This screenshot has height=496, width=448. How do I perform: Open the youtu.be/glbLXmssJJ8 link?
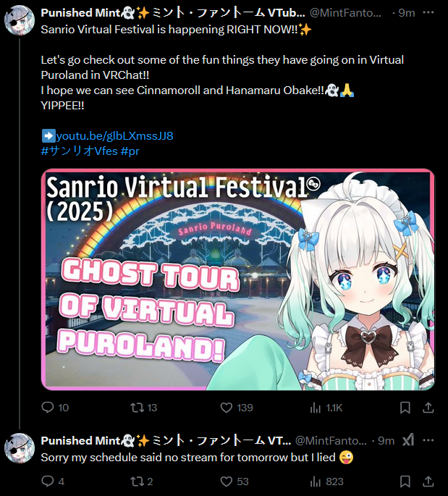114,135
